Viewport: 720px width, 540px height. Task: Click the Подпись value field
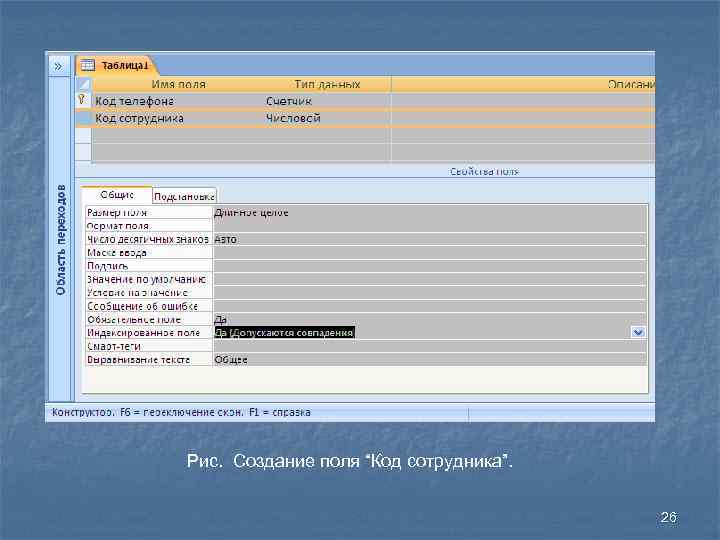[430, 266]
